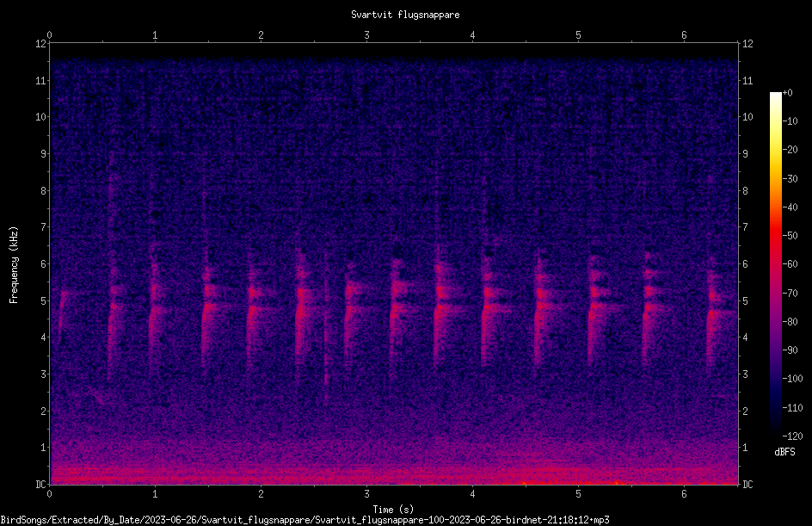Click the 'DC' label on left axis
The width and height of the screenshot is (812, 526).
[x=41, y=484]
